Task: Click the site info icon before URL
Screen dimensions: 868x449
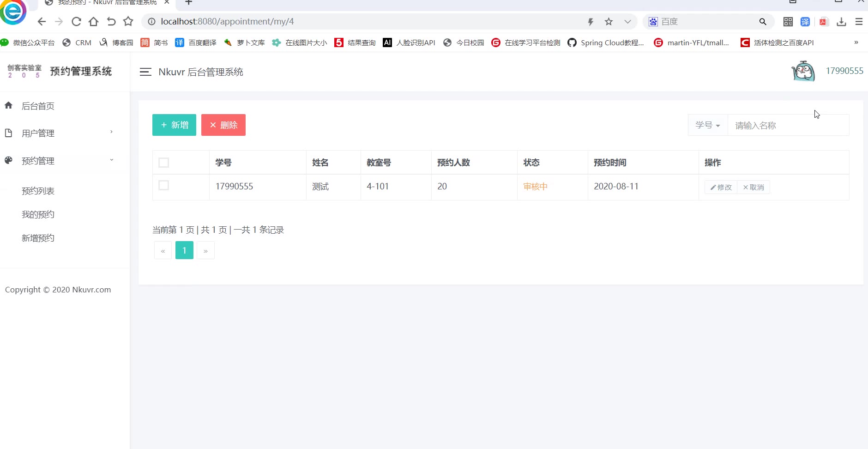Action: coord(151,22)
